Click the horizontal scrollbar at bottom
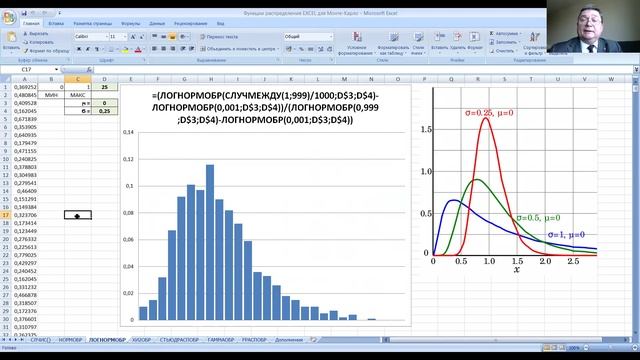640x360 pixels. click(x=506, y=340)
